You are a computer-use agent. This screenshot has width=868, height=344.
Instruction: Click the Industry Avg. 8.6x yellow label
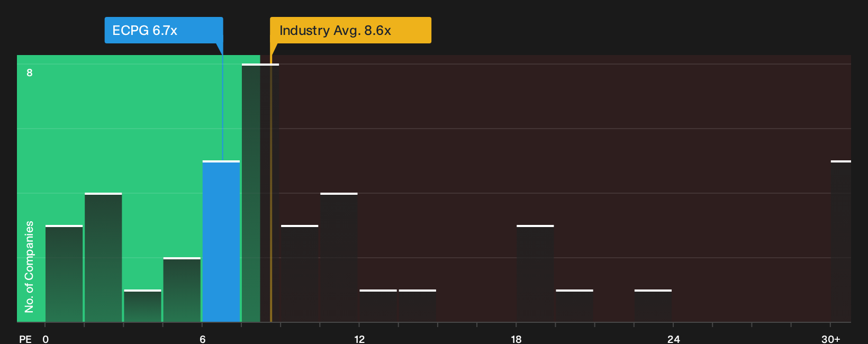pyautogui.click(x=350, y=30)
